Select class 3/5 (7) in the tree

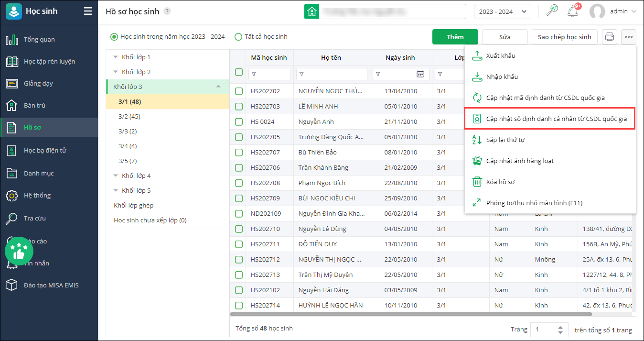pos(168,161)
